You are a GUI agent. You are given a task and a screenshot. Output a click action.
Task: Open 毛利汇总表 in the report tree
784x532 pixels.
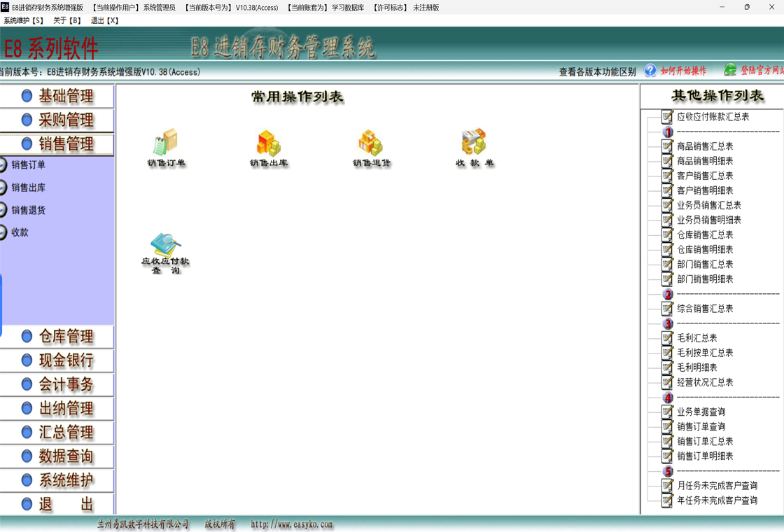(696, 338)
